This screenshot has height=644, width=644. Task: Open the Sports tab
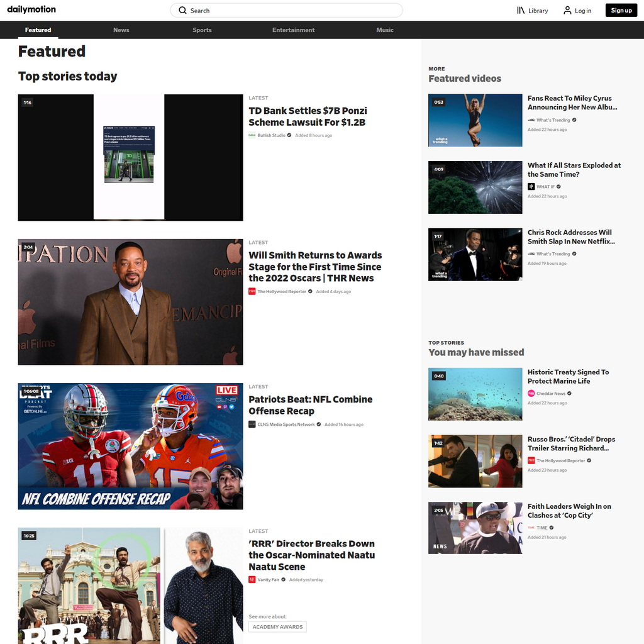202,30
